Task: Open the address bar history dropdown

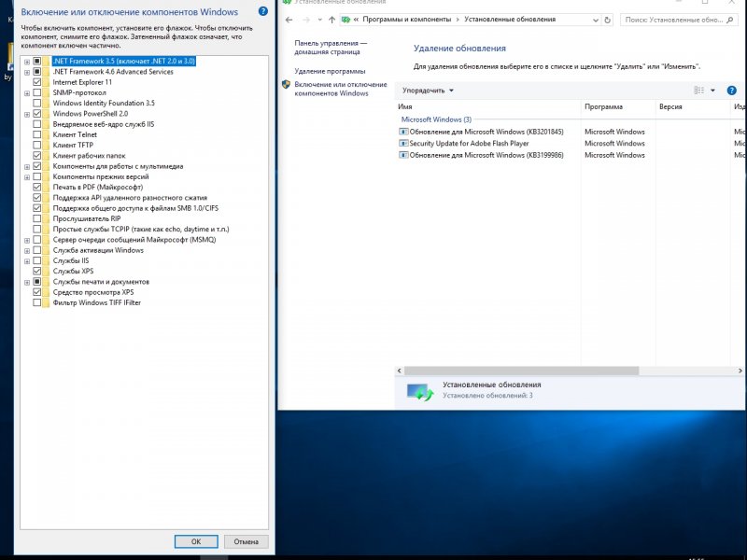Action: 596,20
